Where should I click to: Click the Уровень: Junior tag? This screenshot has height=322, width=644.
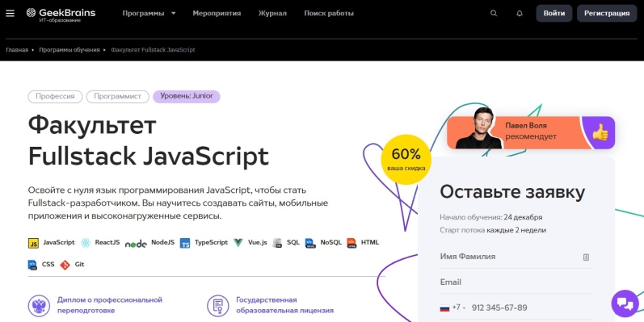[x=187, y=96]
